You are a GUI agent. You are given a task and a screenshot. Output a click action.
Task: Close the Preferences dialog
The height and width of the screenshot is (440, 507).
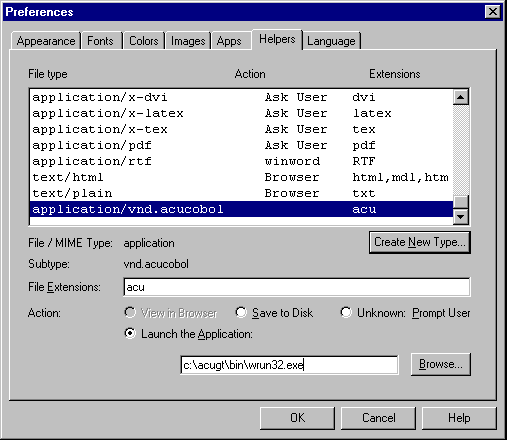tap(493, 12)
